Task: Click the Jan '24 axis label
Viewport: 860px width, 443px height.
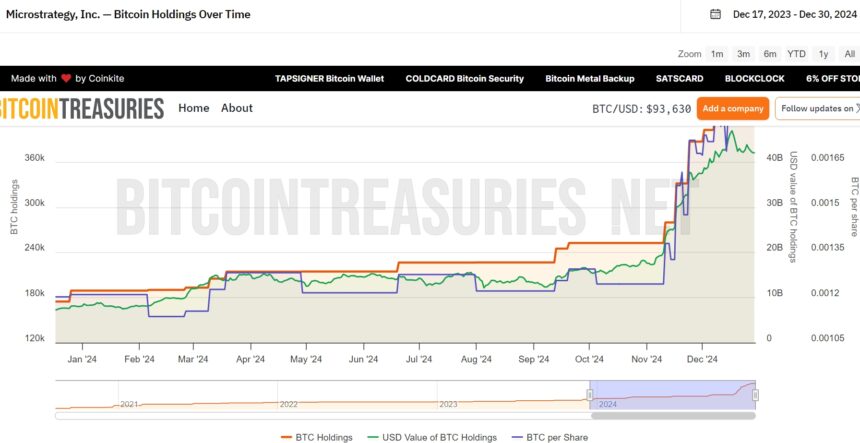Action: click(x=83, y=360)
